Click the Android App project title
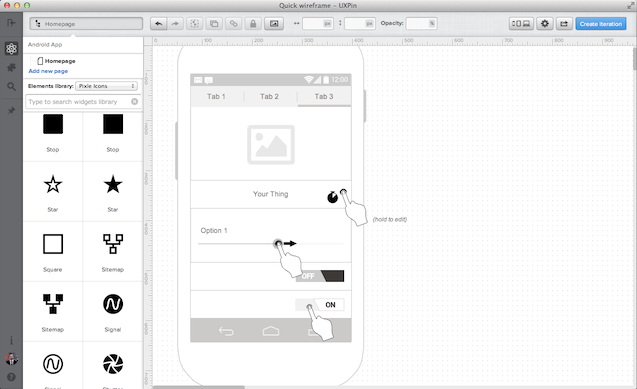The height and width of the screenshot is (389, 637). coord(45,45)
